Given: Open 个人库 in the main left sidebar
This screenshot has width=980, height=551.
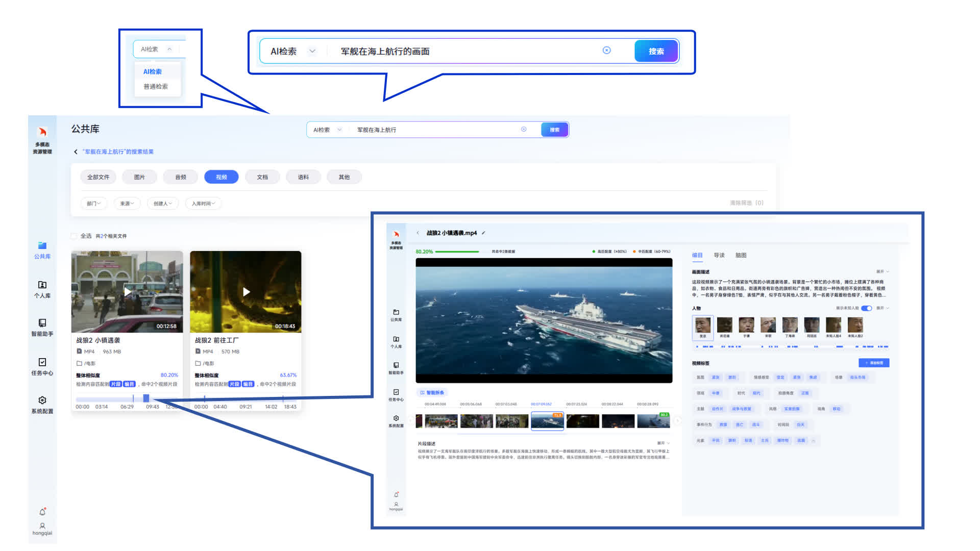Looking at the screenshot, I should [x=42, y=289].
